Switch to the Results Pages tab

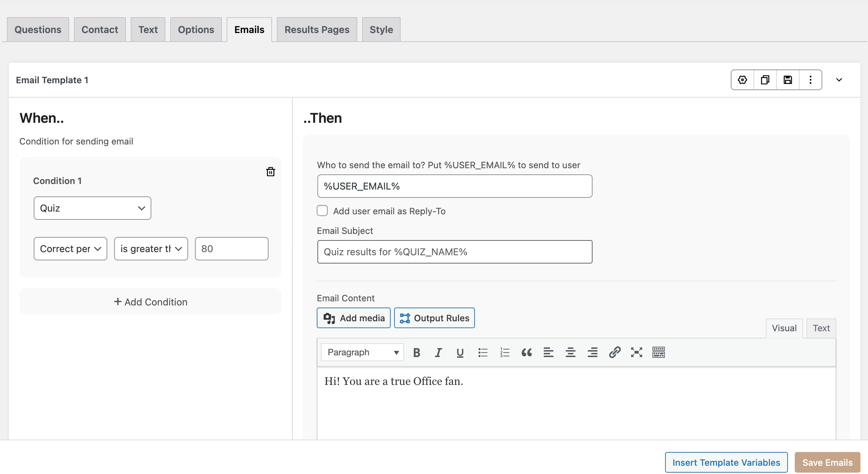point(316,29)
